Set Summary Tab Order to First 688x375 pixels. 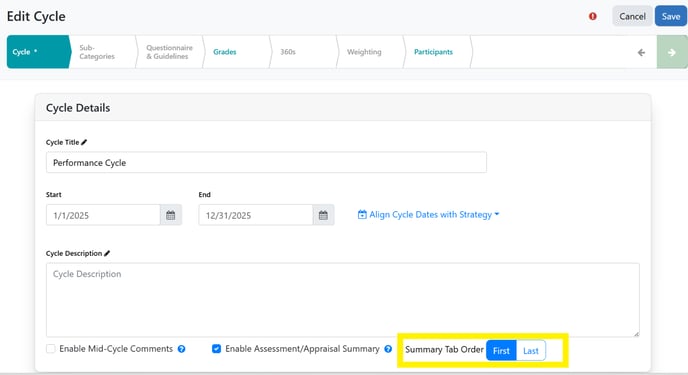[x=501, y=350]
